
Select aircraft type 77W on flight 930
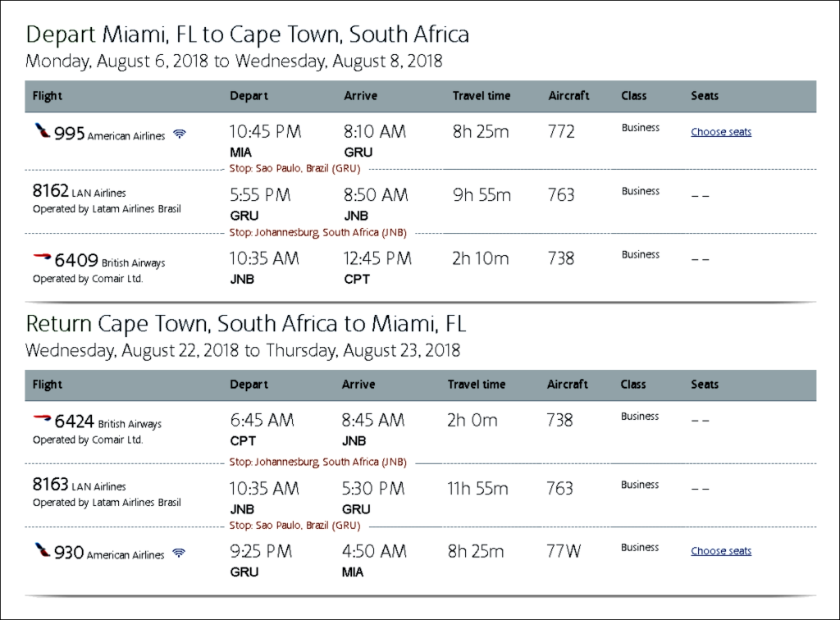[x=563, y=551]
